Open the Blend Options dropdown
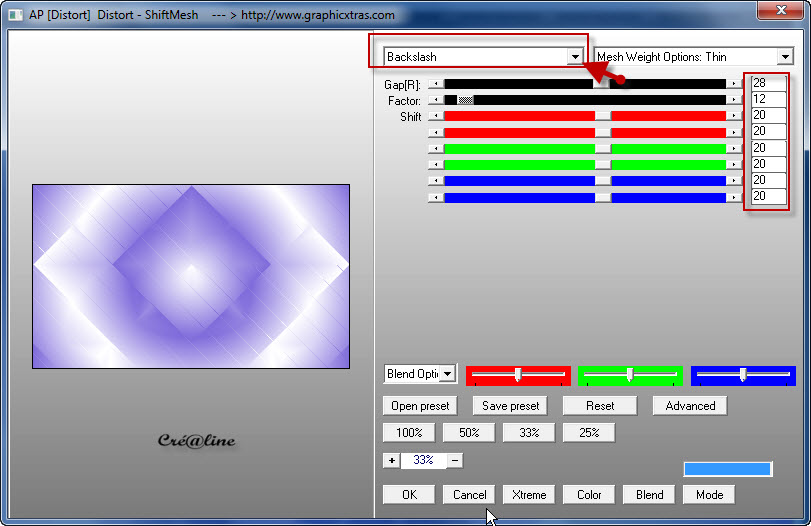This screenshot has width=811, height=526. click(x=447, y=374)
